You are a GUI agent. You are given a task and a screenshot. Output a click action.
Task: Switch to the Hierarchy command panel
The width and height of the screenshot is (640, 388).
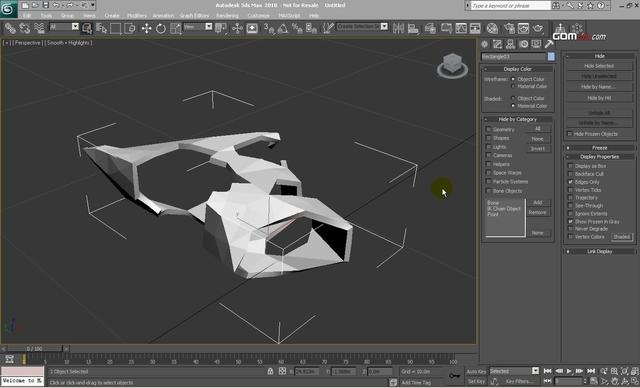point(510,44)
